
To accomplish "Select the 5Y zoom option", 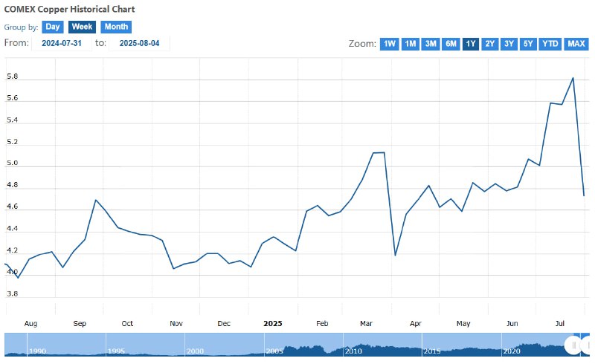I will (528, 44).
